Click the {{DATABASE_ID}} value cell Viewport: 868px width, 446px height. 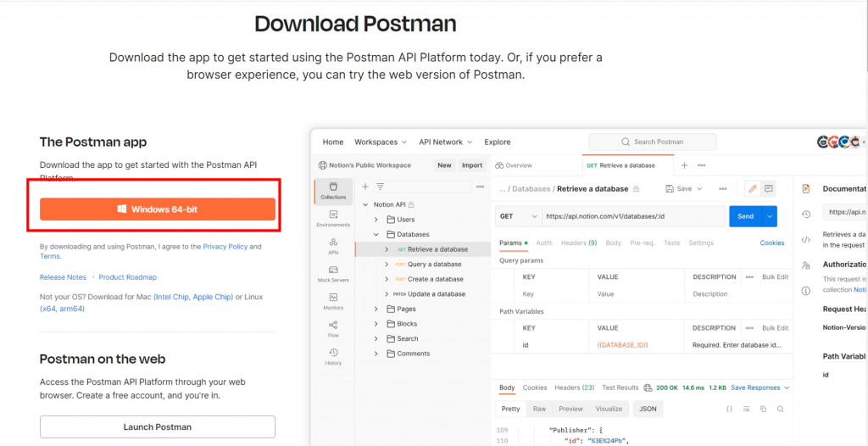[x=622, y=344]
